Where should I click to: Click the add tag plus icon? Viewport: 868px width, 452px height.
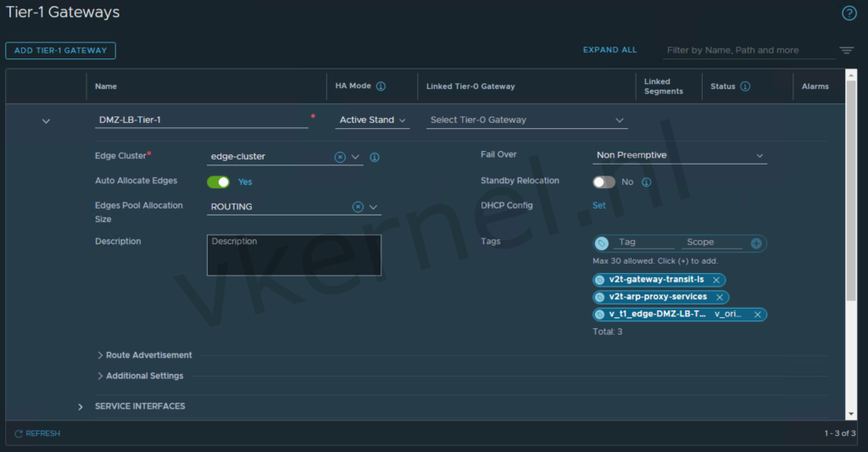tap(756, 243)
